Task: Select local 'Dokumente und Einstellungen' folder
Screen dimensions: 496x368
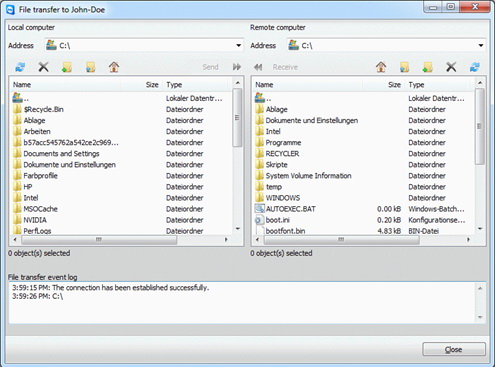Action: coord(69,165)
